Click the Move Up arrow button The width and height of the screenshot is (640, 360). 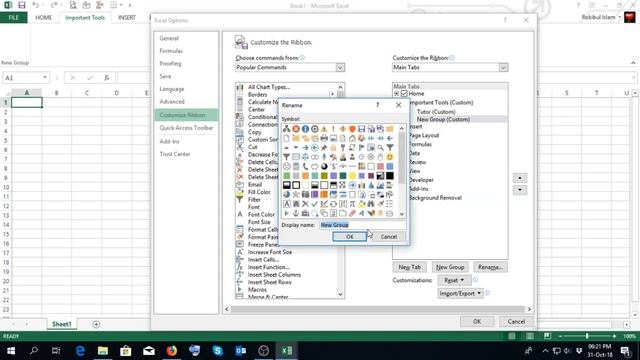pyautogui.click(x=520, y=178)
